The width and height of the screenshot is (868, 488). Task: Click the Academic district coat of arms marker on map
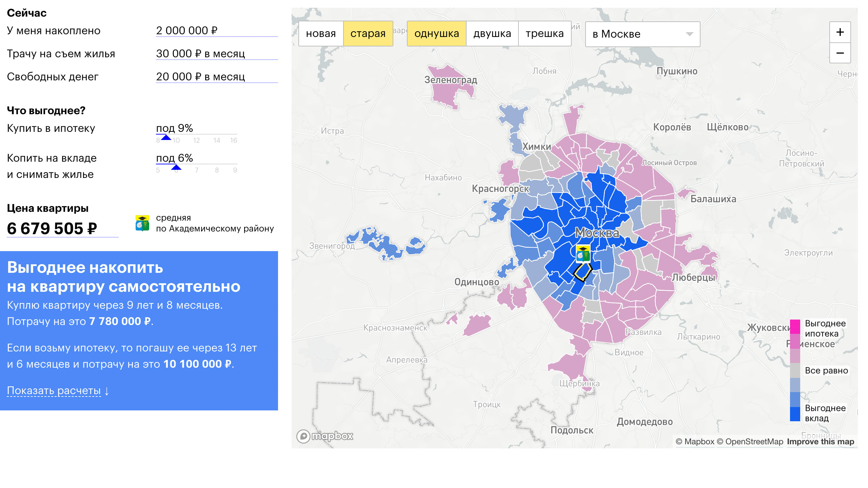583,254
